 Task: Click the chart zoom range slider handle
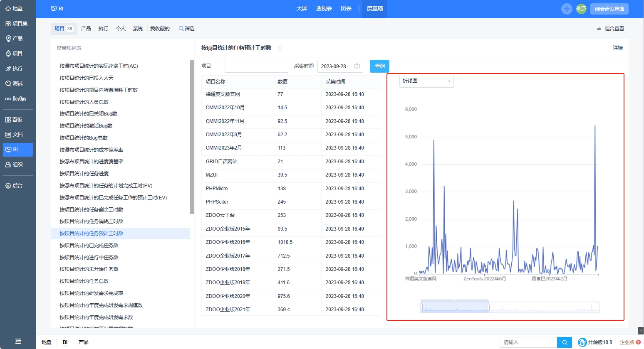click(x=488, y=307)
